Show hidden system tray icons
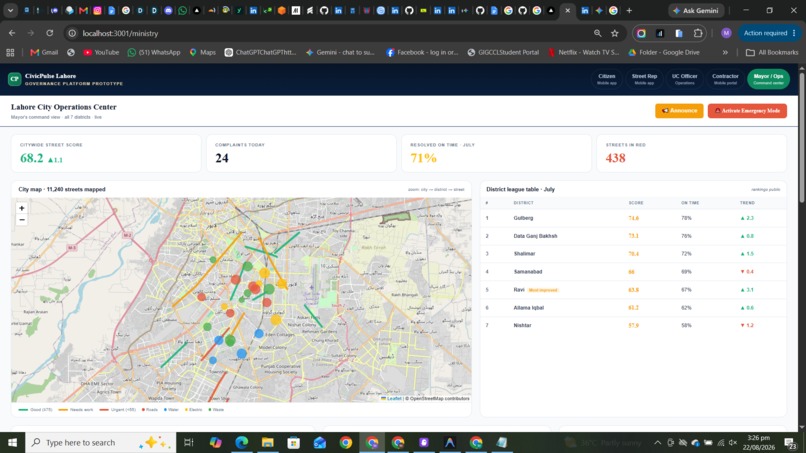This screenshot has height=453, width=806. pos(657,442)
